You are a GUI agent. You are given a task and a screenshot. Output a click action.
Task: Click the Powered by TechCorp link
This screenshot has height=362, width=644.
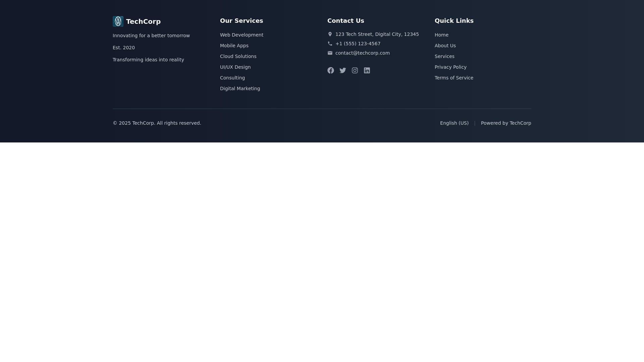click(x=506, y=123)
